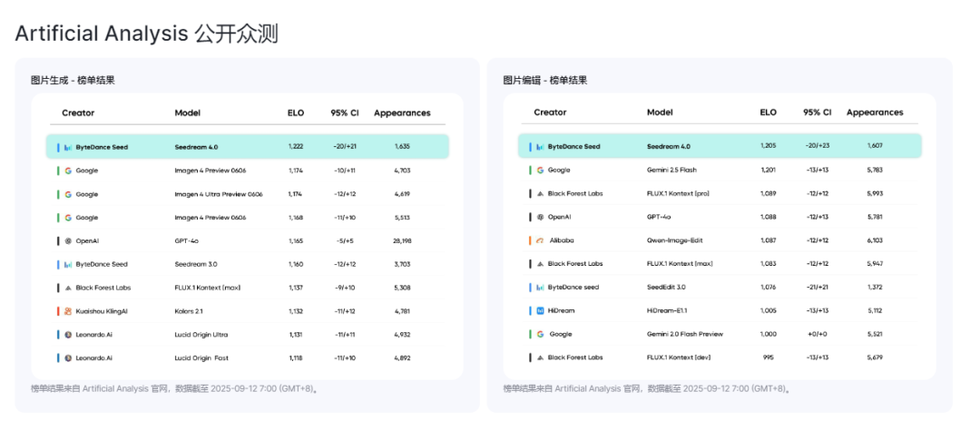Click Google logo beside Gemini 2.0 Flash Preview
This screenshot has width=980, height=440.
(540, 335)
